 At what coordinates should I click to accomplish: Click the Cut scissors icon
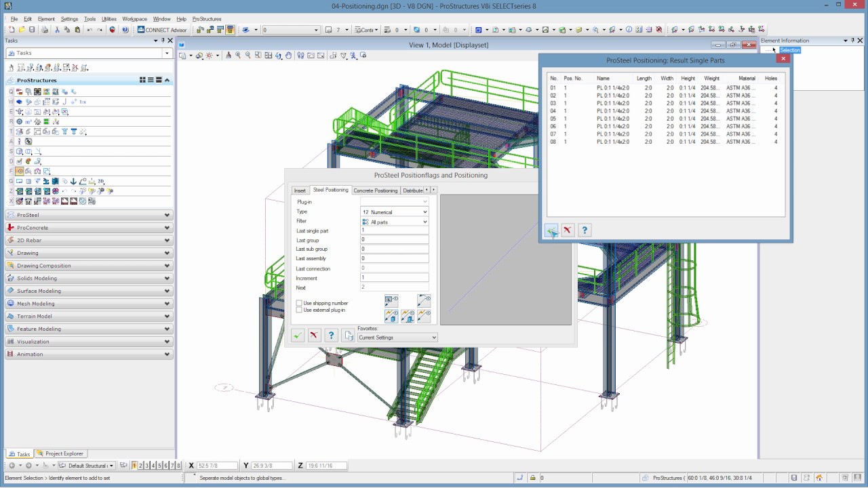(x=57, y=30)
